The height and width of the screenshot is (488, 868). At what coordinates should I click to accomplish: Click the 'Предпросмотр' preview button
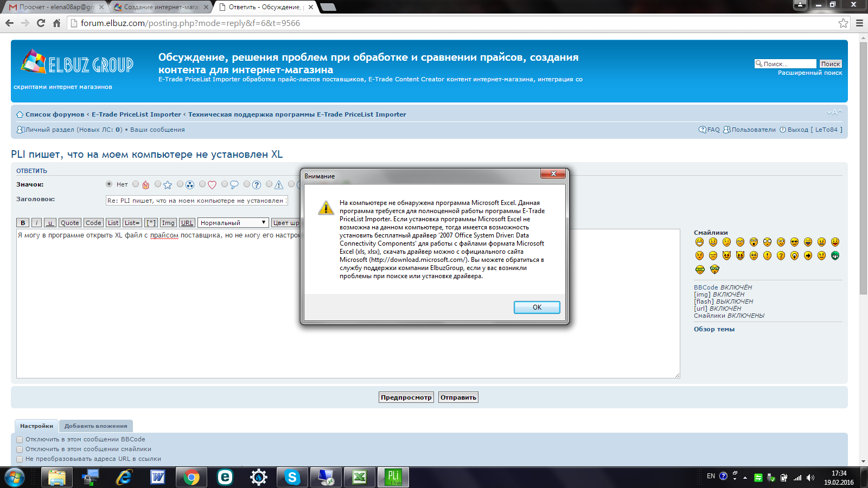(x=406, y=397)
